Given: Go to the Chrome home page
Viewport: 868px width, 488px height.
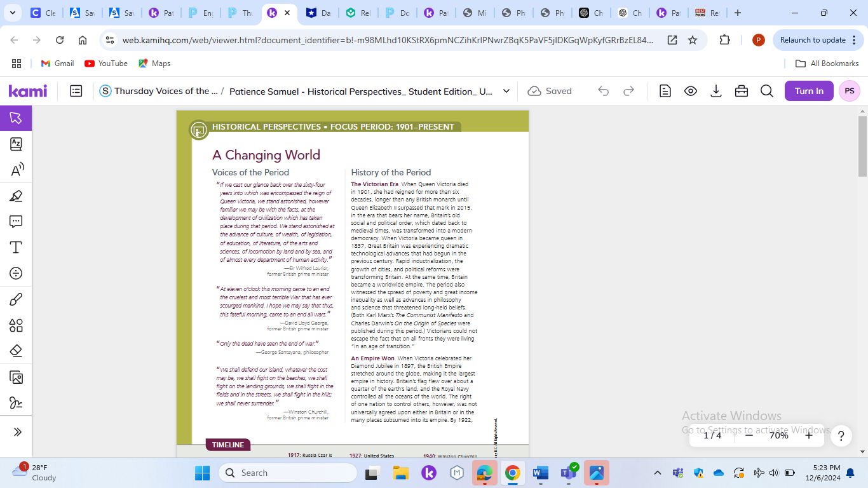Looking at the screenshot, I should tap(83, 40).
